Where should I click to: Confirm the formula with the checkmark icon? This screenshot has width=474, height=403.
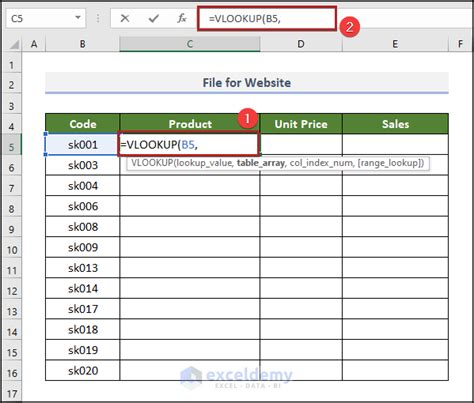(x=153, y=18)
